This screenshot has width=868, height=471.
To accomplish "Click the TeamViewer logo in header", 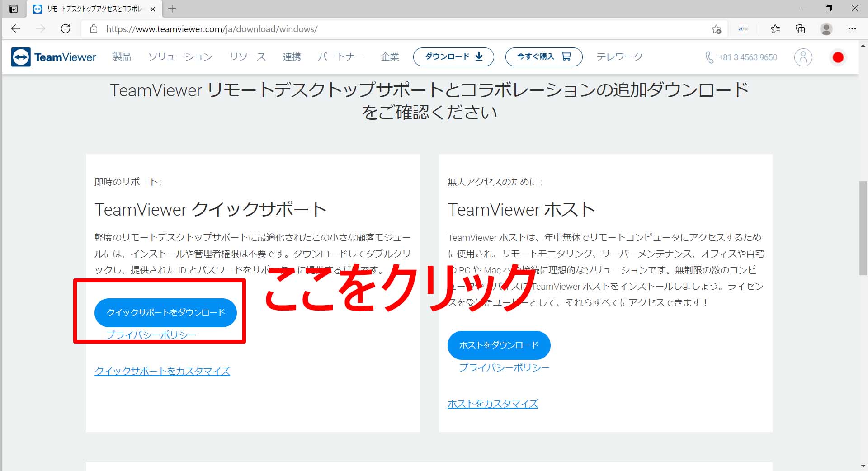I will [x=54, y=57].
